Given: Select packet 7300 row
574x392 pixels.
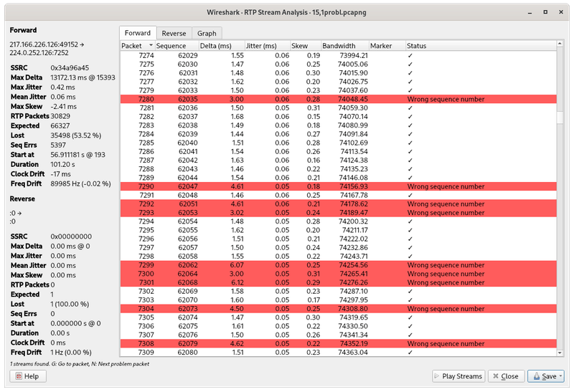Looking at the screenshot, I should pyautogui.click(x=338, y=274).
